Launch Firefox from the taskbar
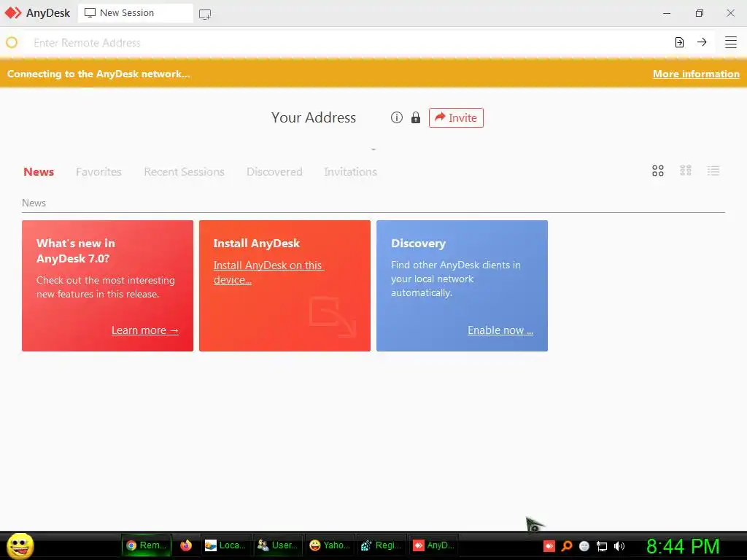747x560 pixels. [x=186, y=545]
